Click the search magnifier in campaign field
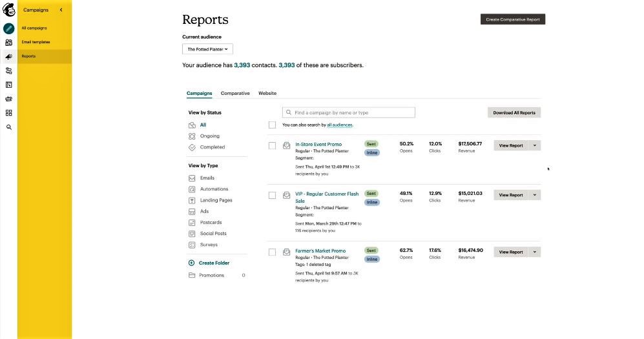Viewport: 644px width, 339px height. pyautogui.click(x=289, y=112)
